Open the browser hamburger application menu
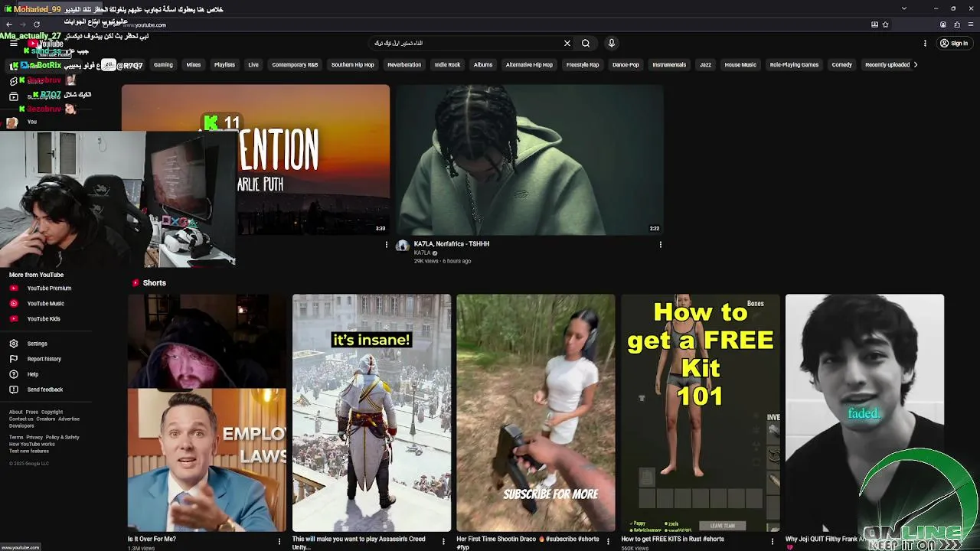The height and width of the screenshot is (551, 980). (970, 24)
